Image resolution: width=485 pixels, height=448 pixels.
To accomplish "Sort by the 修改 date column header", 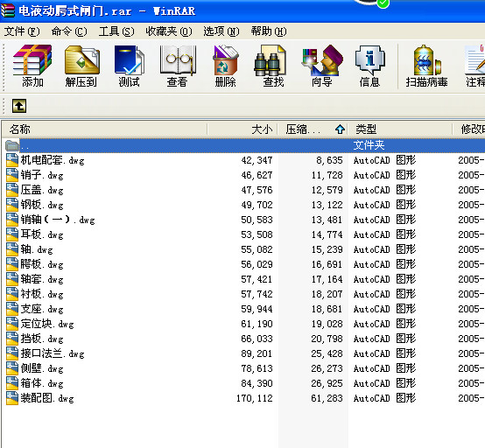I will (x=469, y=129).
